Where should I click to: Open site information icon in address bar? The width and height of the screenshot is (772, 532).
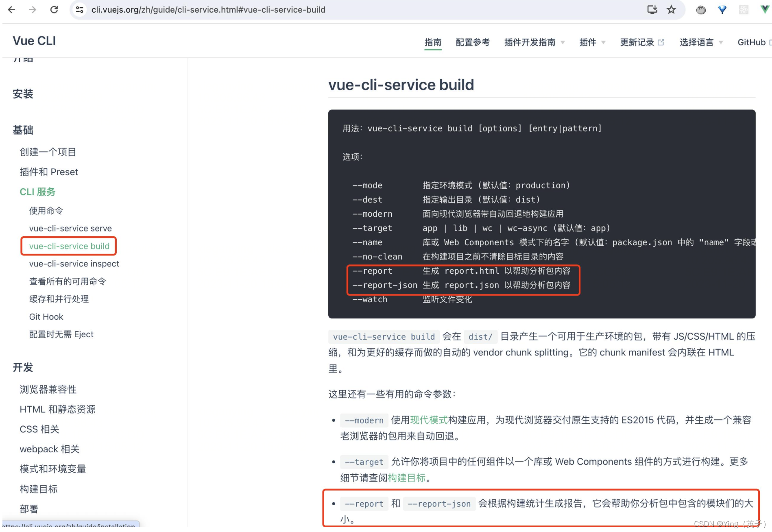[80, 9]
